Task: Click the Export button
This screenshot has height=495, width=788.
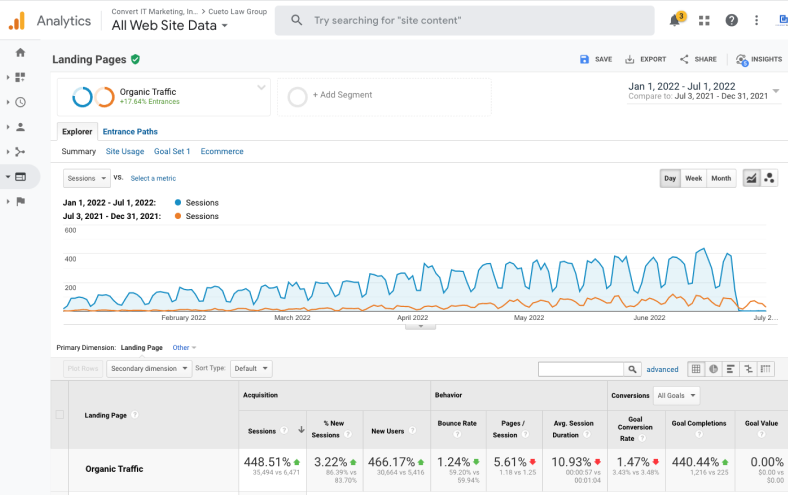Action: [x=645, y=59]
